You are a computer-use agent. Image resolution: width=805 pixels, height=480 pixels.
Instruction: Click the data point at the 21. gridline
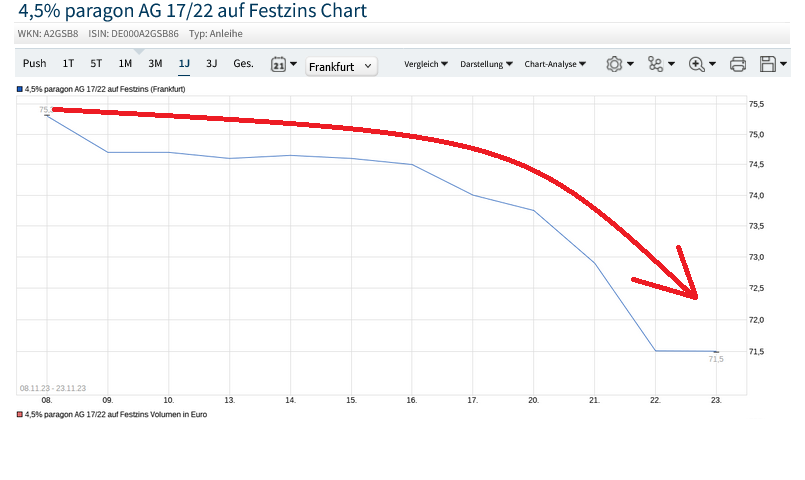coord(595,263)
